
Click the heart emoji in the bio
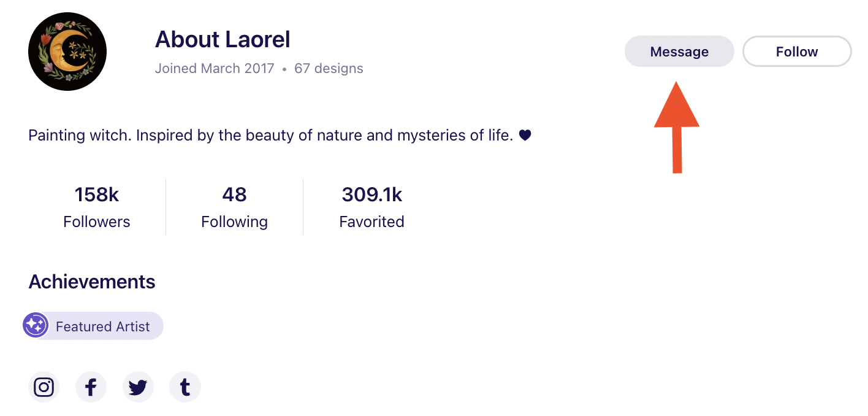point(525,135)
